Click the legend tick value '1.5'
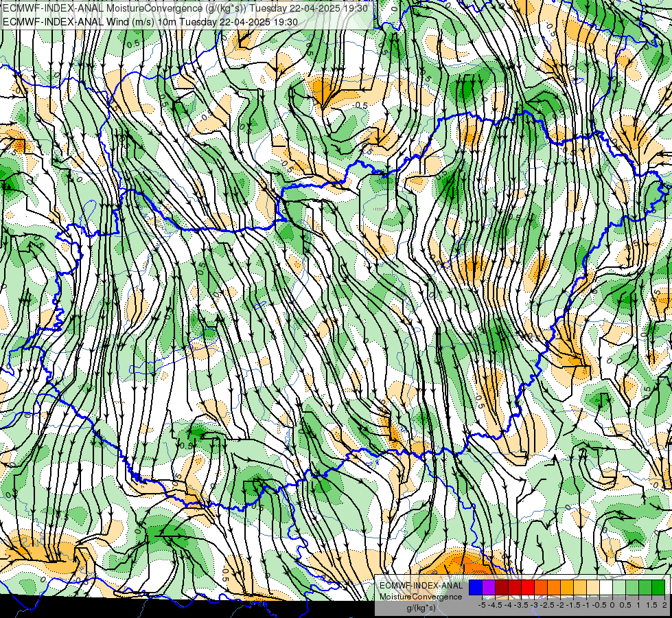 click(x=651, y=605)
